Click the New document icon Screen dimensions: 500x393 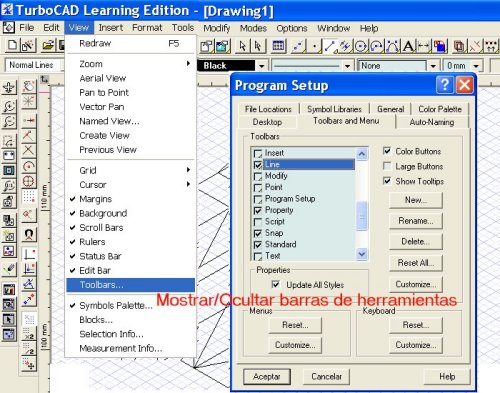12,45
